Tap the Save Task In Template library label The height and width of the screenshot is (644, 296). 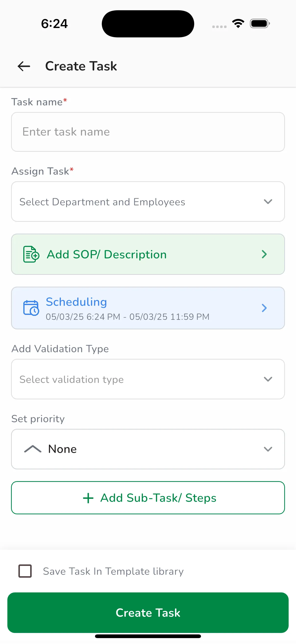[x=113, y=572]
